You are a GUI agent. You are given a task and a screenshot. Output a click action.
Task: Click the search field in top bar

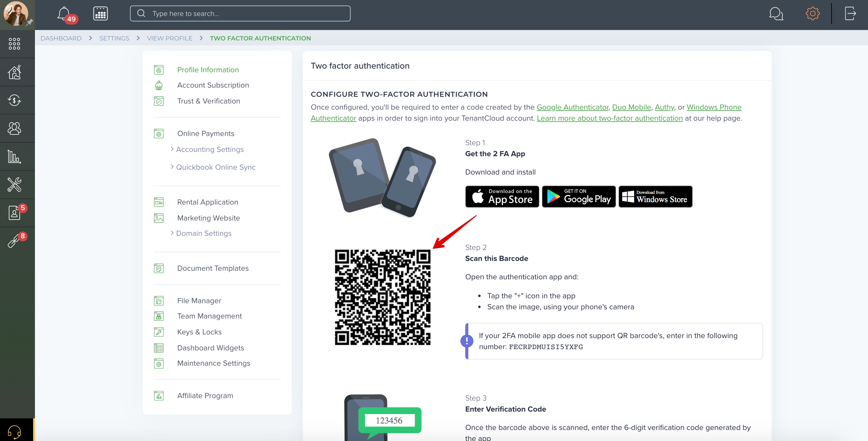coord(240,13)
